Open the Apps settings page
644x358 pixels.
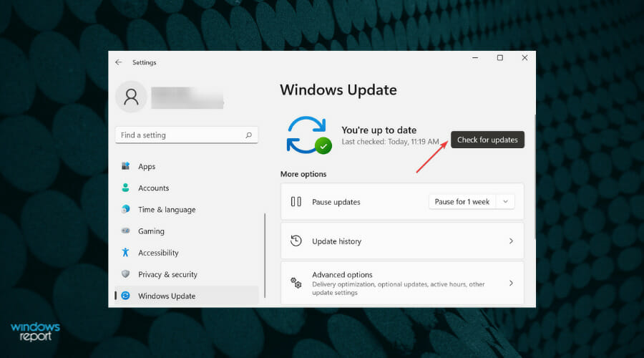[x=187, y=166]
